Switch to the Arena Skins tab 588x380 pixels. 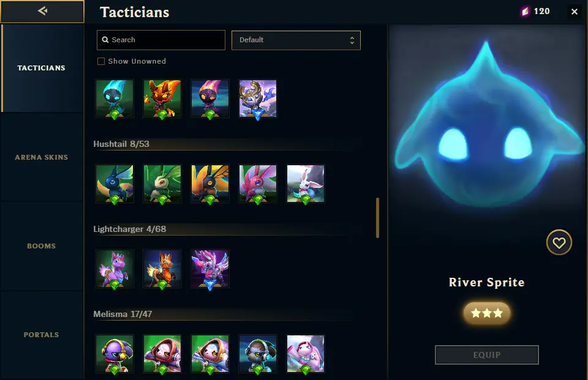(42, 157)
